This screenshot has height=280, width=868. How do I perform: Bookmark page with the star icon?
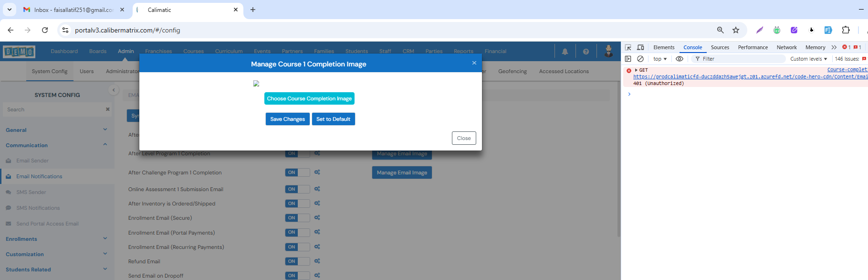(736, 30)
